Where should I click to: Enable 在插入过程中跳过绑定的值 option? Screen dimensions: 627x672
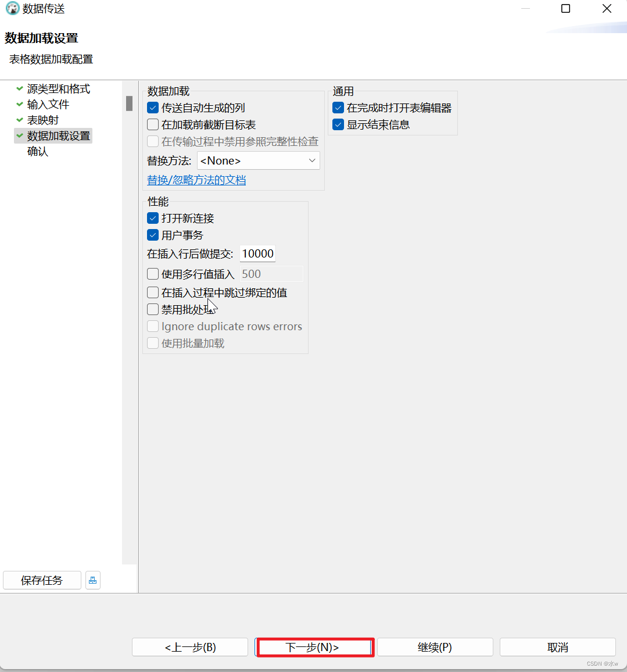(152, 292)
